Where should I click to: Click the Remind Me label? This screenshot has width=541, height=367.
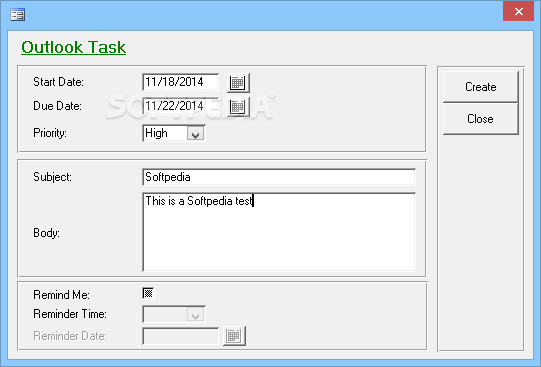[61, 295]
